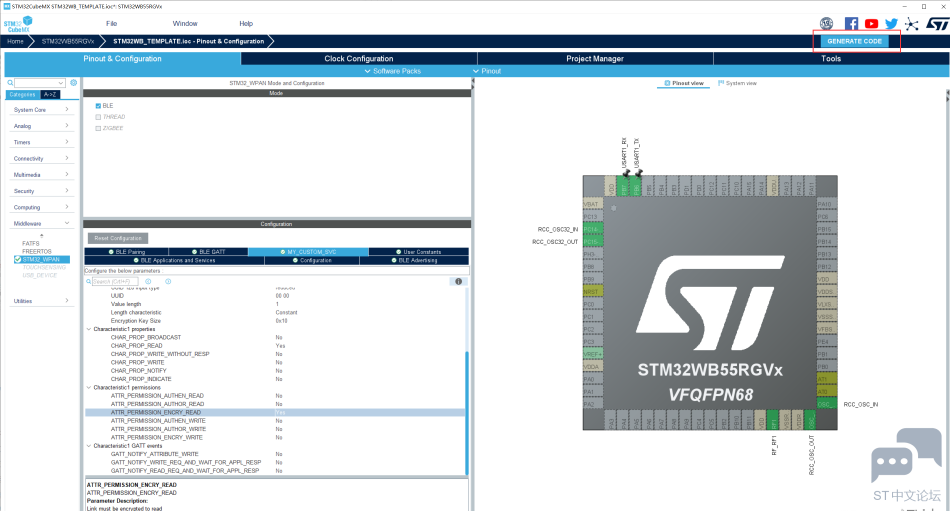Uncheck the BLE mode checkbox
This screenshot has height=511, width=950.
[x=98, y=105]
